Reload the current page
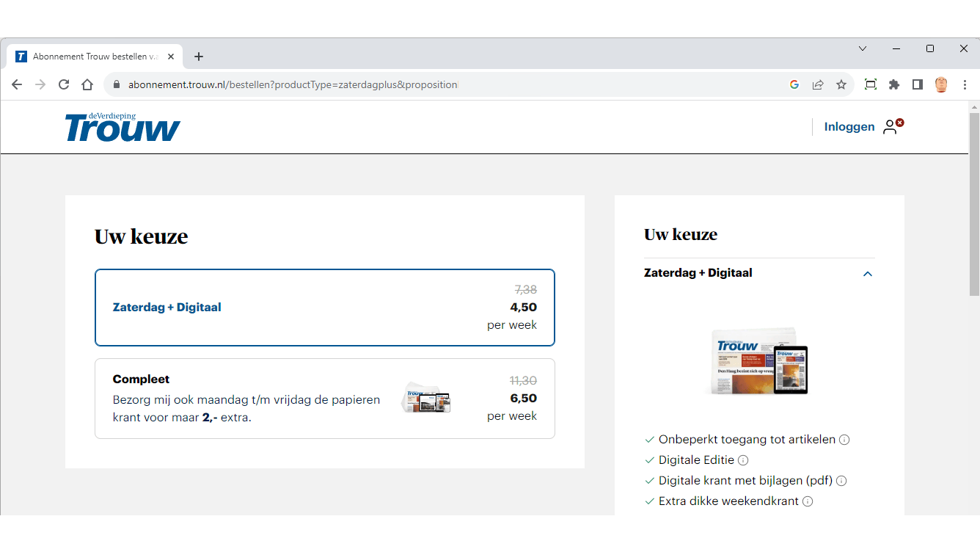The image size is (980, 552). [x=64, y=84]
